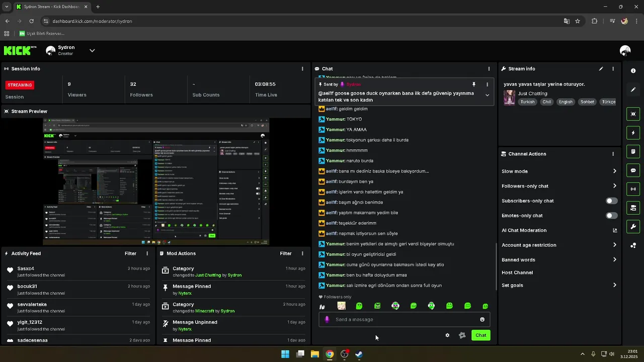Click the Sohbet stream tag
The width and height of the screenshot is (644, 362).
click(587, 102)
